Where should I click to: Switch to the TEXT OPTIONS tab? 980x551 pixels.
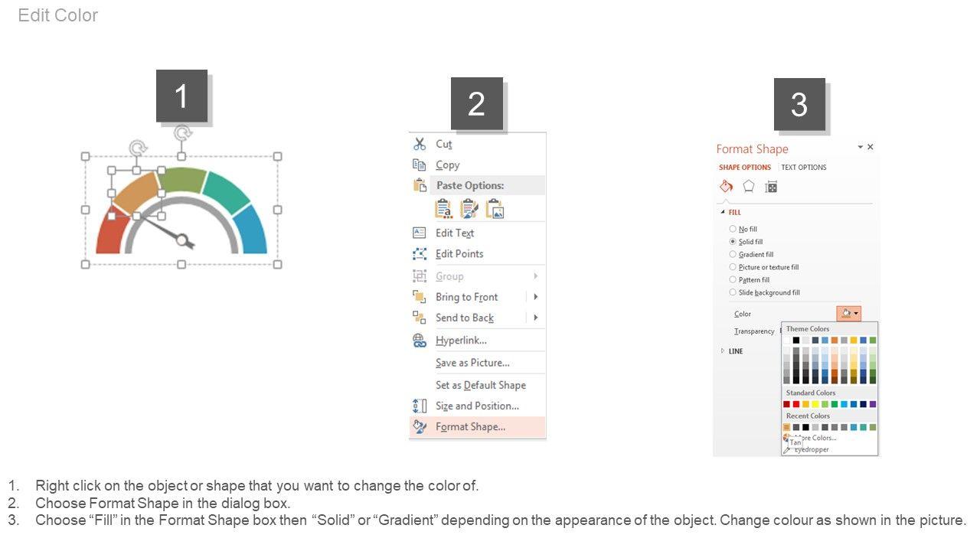pos(803,168)
